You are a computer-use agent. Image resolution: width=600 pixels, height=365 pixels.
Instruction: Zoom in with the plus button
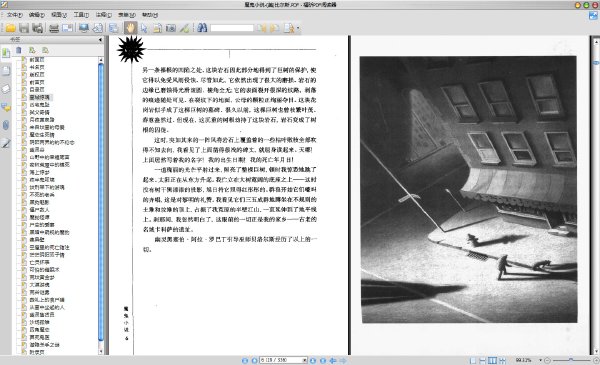click(x=596, y=360)
